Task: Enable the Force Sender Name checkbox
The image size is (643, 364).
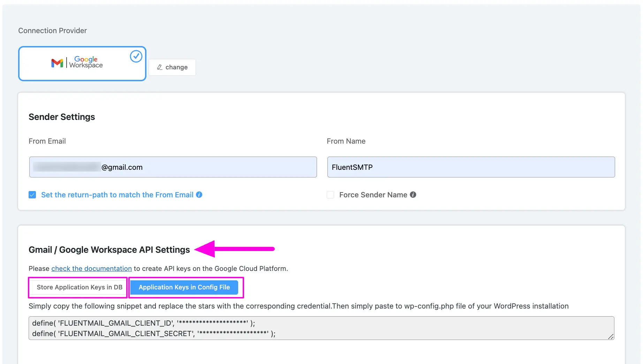Action: click(331, 195)
